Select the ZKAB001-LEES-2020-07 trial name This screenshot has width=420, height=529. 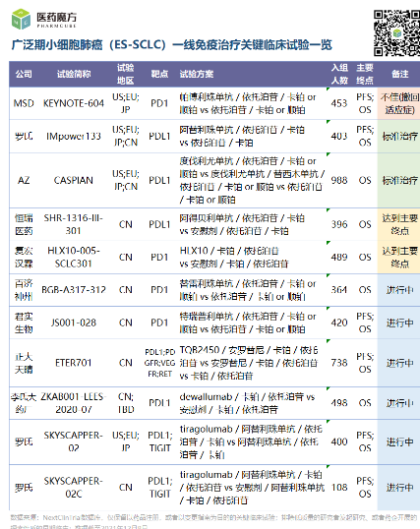pos(74,403)
